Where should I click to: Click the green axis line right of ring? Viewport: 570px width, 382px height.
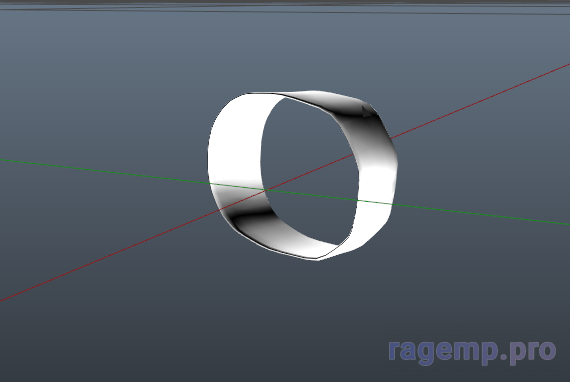(x=481, y=214)
